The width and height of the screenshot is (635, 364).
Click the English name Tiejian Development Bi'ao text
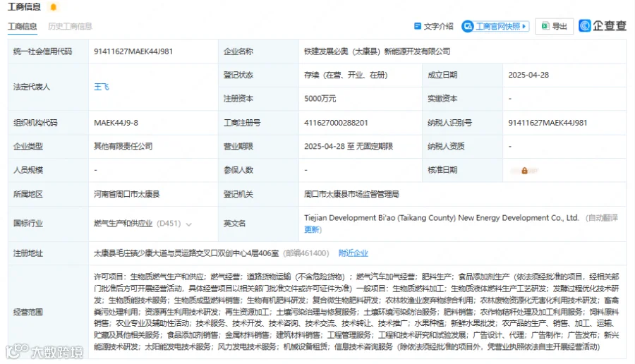click(x=441, y=218)
